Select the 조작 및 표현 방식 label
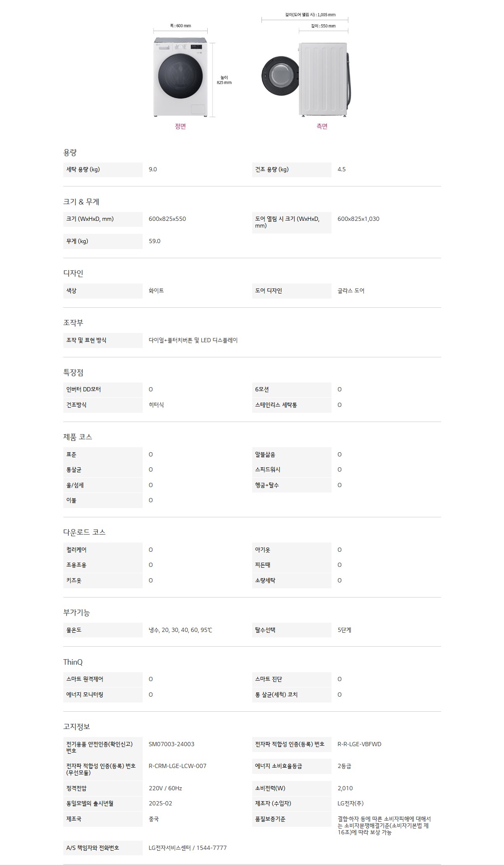Image resolution: width=504 pixels, height=865 pixels. [86, 341]
